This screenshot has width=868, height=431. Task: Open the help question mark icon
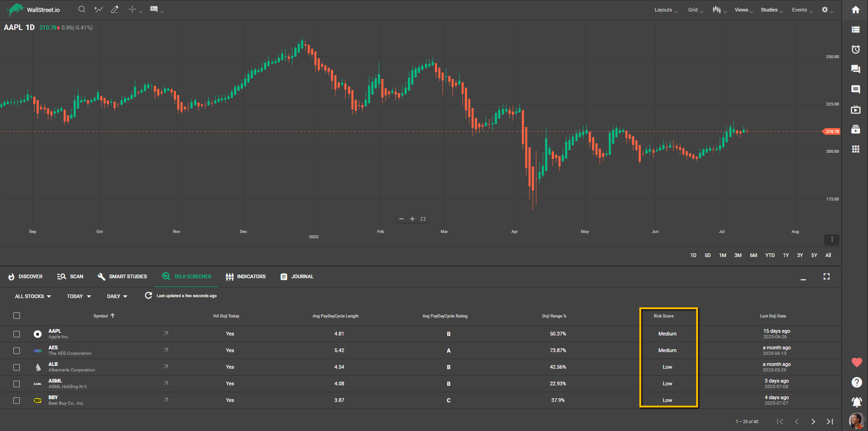point(856,382)
